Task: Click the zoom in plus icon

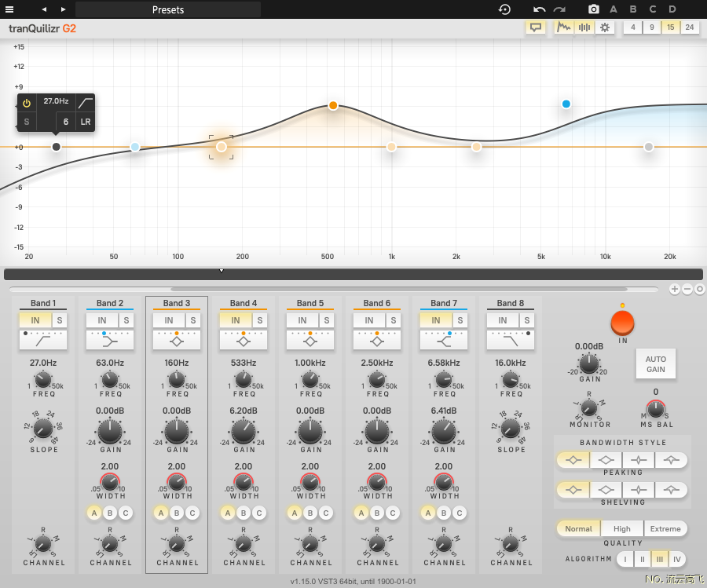Action: [675, 289]
